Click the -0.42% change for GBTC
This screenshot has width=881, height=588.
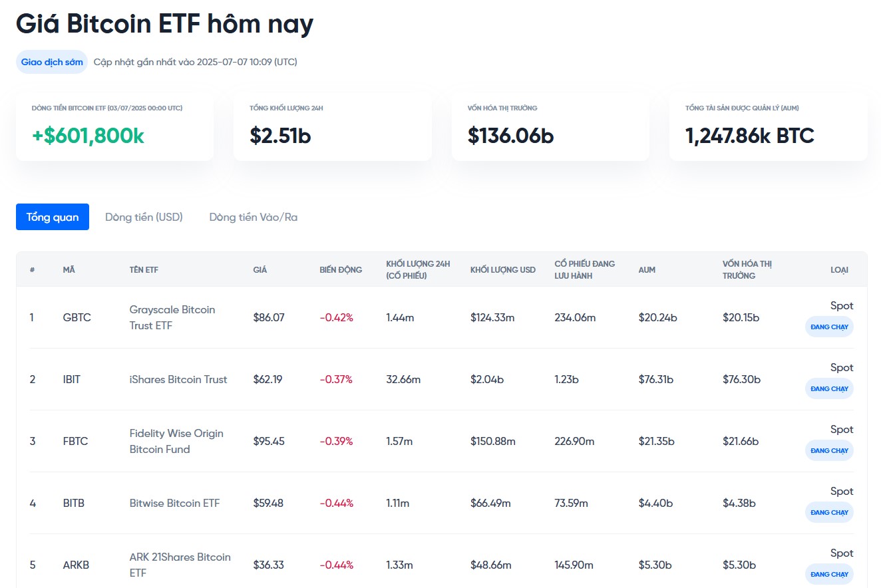click(x=337, y=317)
